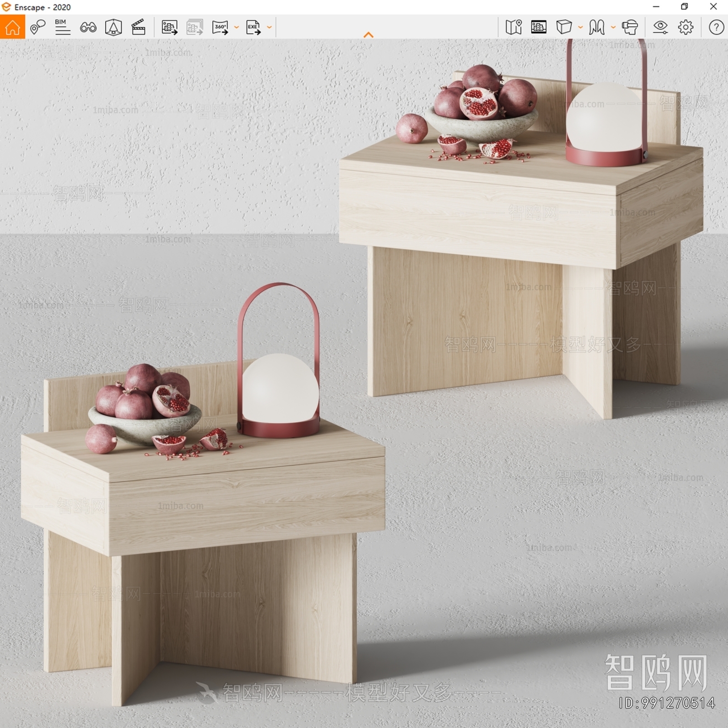The image size is (728, 728).
Task: Open the Help question mark icon
Action: click(x=716, y=27)
